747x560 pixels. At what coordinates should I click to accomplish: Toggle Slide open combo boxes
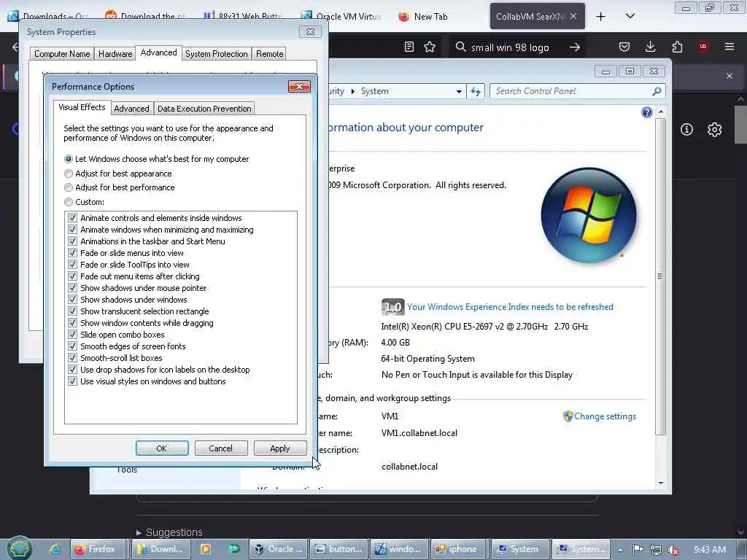[x=72, y=334]
